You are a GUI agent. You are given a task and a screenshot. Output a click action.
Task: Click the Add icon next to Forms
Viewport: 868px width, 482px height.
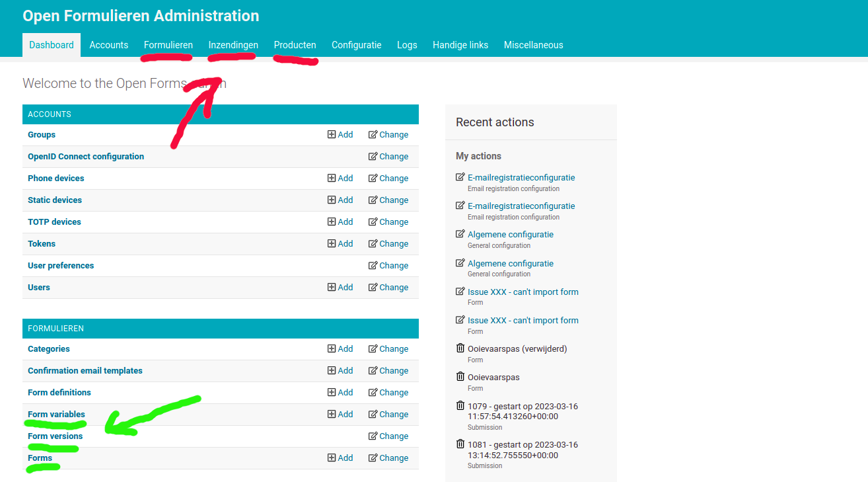coord(331,458)
